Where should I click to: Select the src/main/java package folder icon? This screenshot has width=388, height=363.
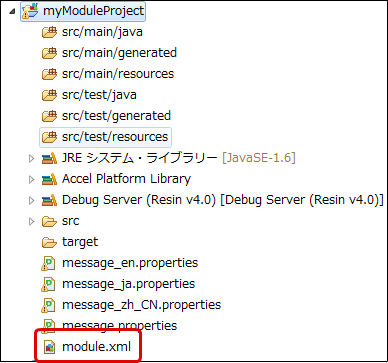click(49, 32)
